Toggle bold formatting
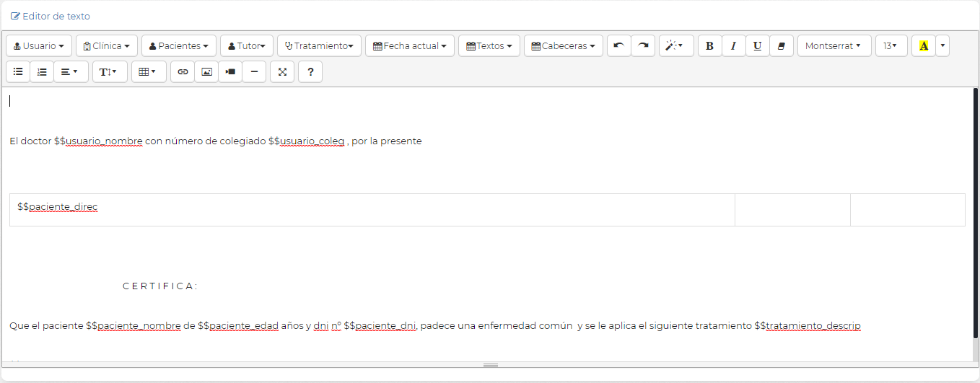The height and width of the screenshot is (383, 980). point(709,46)
